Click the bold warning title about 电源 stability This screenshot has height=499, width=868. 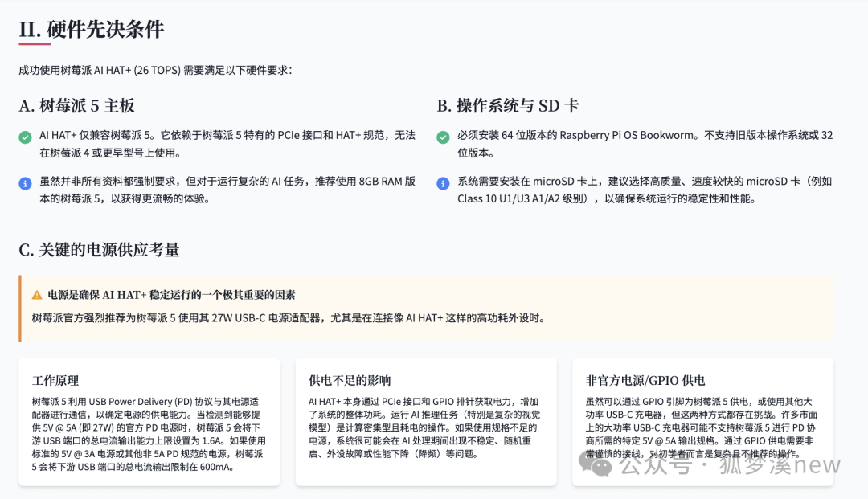click(171, 295)
